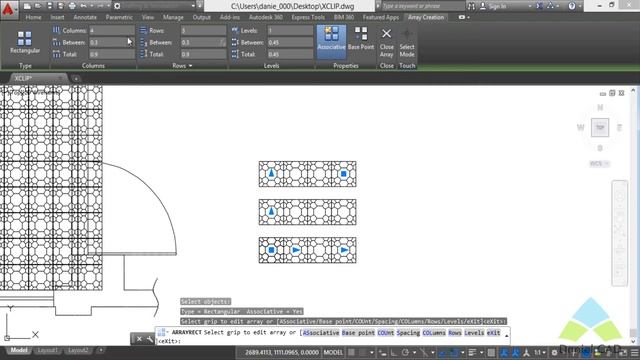Click the keyword search field
640x360 pixels.
(423, 6)
